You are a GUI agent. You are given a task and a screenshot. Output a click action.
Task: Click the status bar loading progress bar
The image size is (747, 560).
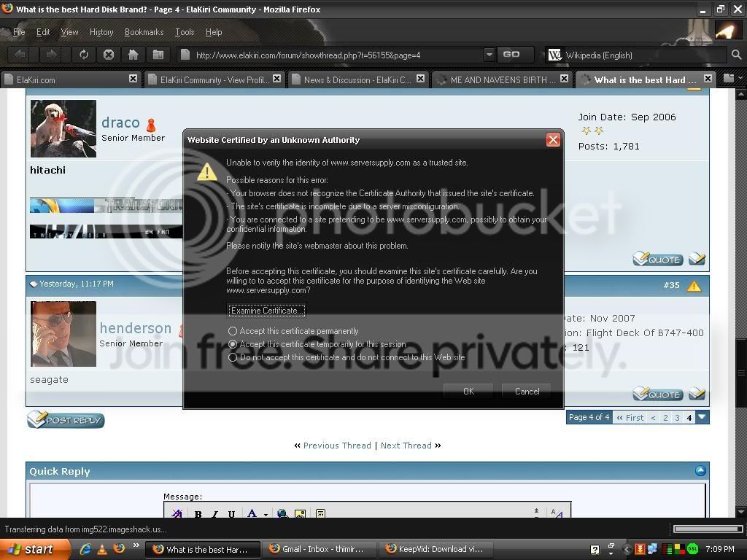point(708,529)
